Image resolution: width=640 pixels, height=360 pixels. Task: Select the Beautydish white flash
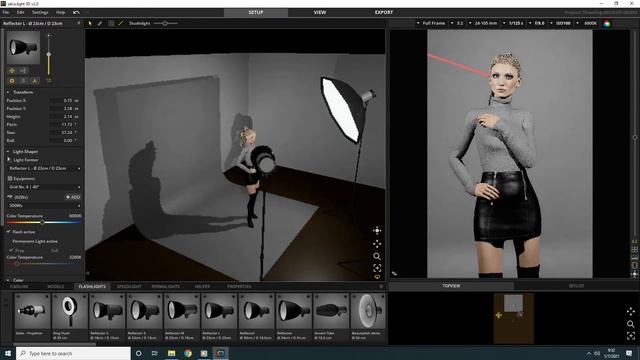368,317
